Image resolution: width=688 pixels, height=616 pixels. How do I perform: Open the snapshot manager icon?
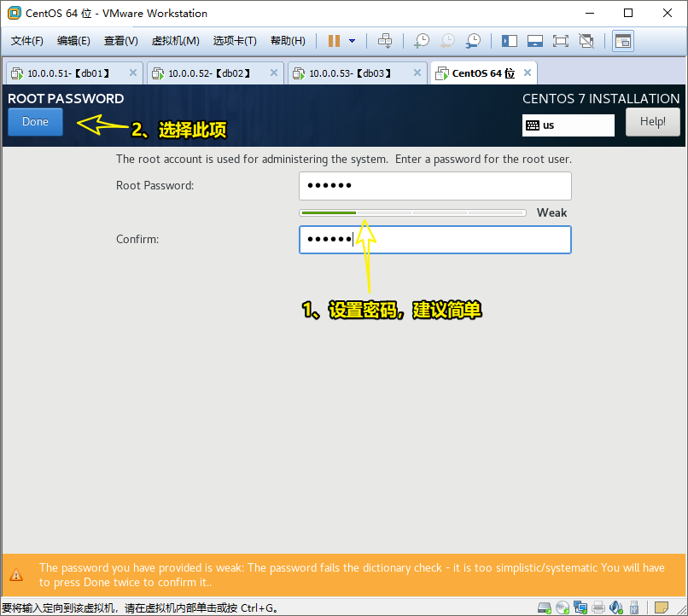473,41
